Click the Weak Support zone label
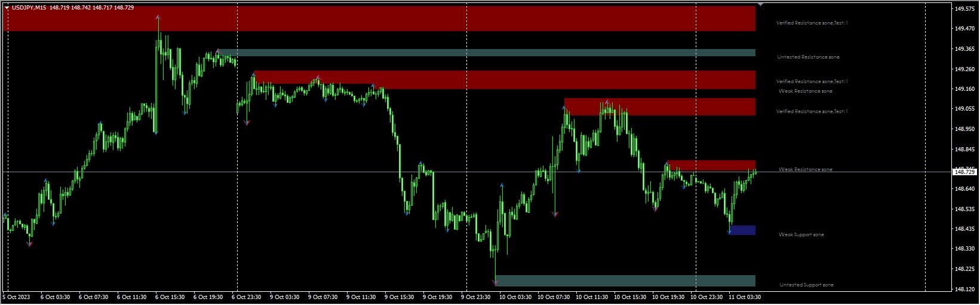This screenshot has width=980, height=305. pyautogui.click(x=801, y=235)
